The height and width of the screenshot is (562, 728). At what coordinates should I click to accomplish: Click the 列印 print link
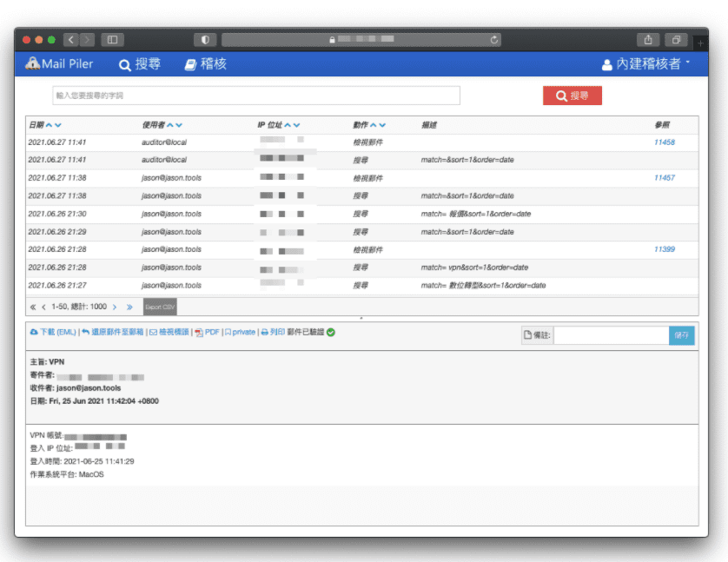(273, 332)
